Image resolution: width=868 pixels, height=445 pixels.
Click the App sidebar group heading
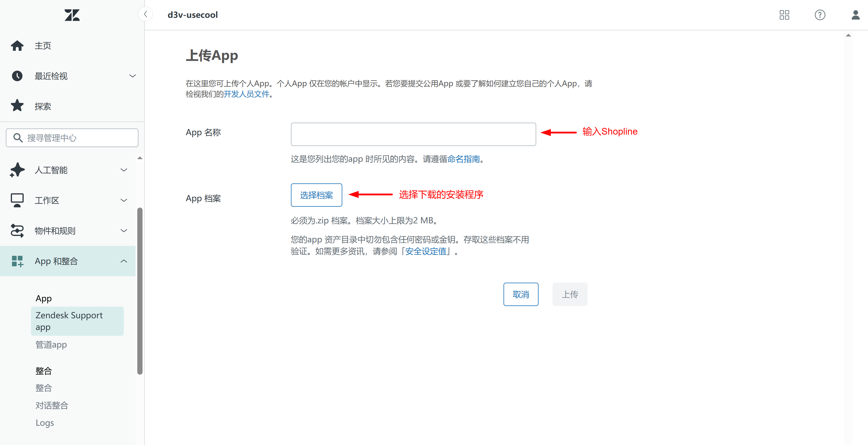(44, 298)
